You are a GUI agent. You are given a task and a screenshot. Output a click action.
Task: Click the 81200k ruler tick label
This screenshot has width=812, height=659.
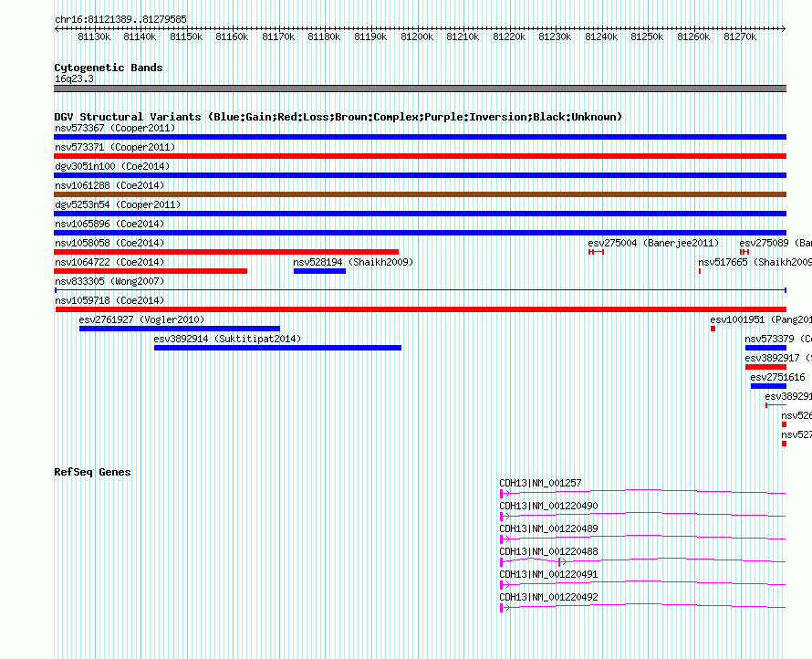click(x=417, y=37)
